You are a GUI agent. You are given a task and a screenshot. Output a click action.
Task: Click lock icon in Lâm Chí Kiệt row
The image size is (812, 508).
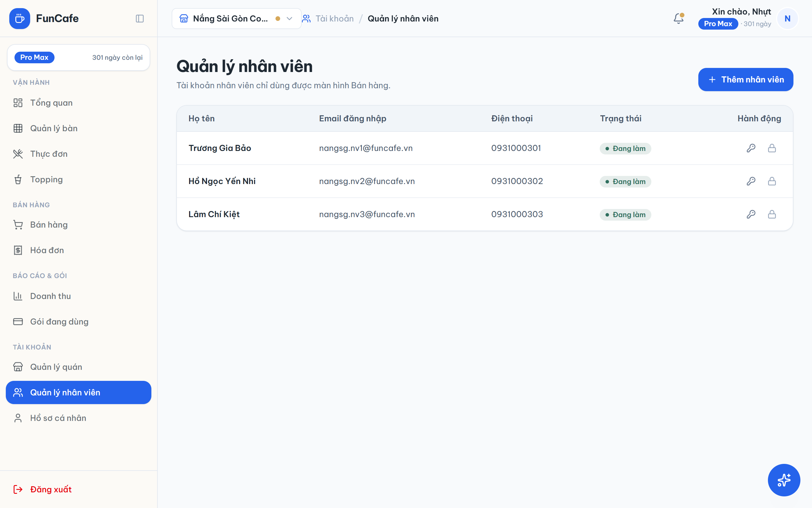pos(772,214)
